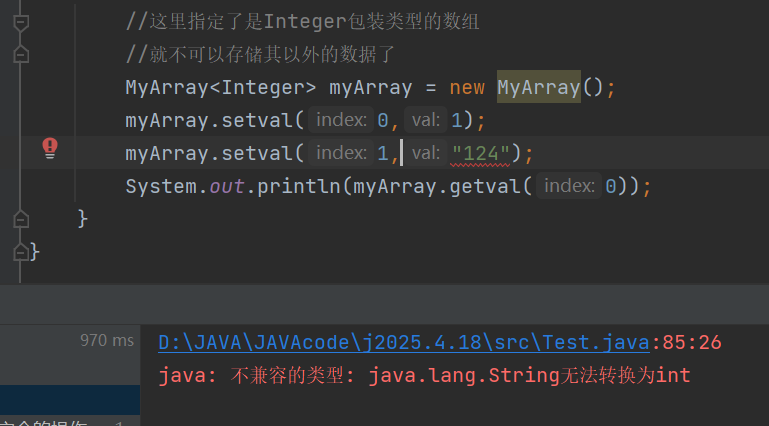Click the highlighted MyArray constructor call
This screenshot has height=426, width=769.
click(x=538, y=87)
